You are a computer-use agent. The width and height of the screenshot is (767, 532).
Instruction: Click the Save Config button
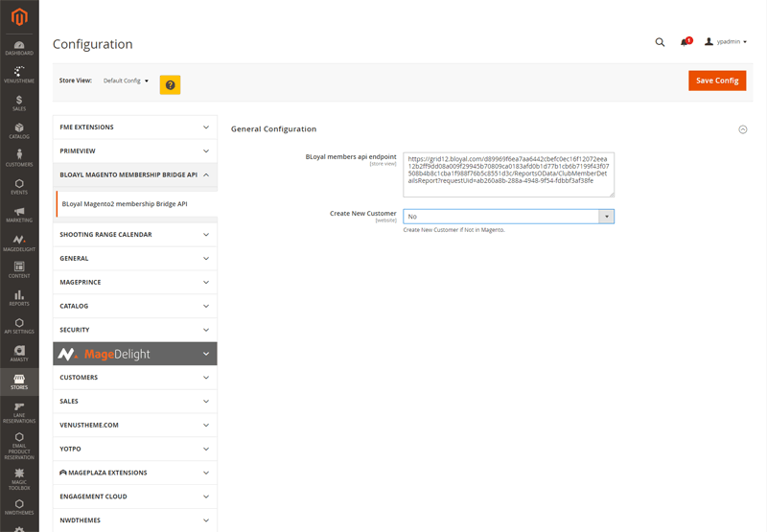(x=716, y=81)
